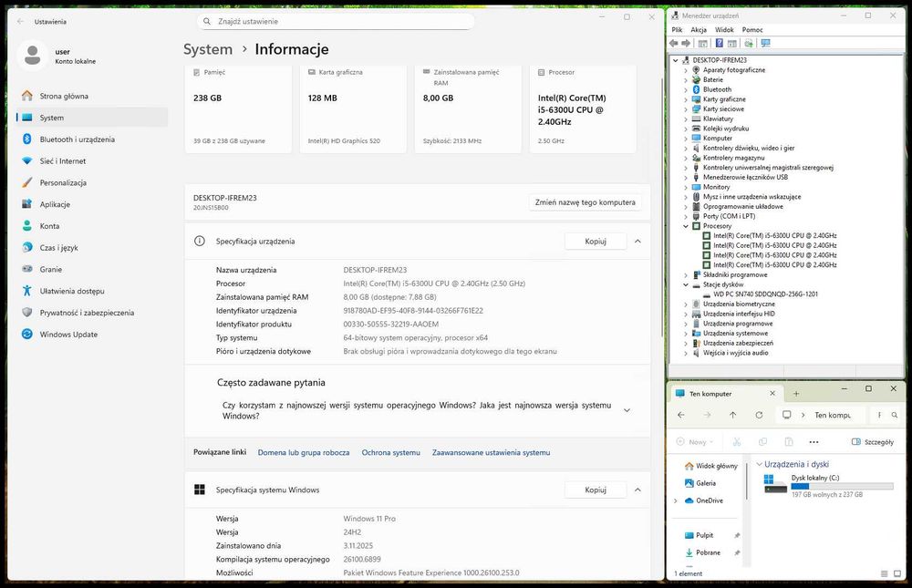Viewport: 912px width, 588px height.
Task: Click the search magnifier in Ten komputer window
Action: (895, 415)
